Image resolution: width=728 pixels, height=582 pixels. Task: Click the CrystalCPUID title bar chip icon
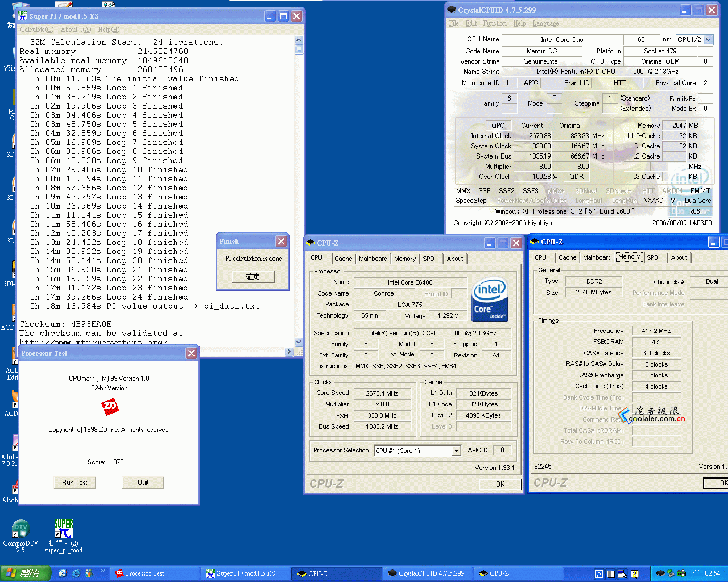tap(452, 10)
